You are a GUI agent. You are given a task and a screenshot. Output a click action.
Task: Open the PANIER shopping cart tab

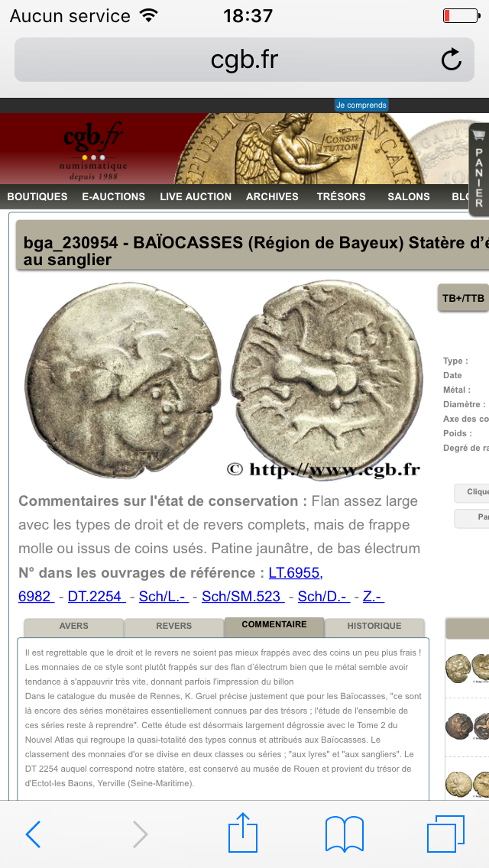pyautogui.click(x=478, y=170)
